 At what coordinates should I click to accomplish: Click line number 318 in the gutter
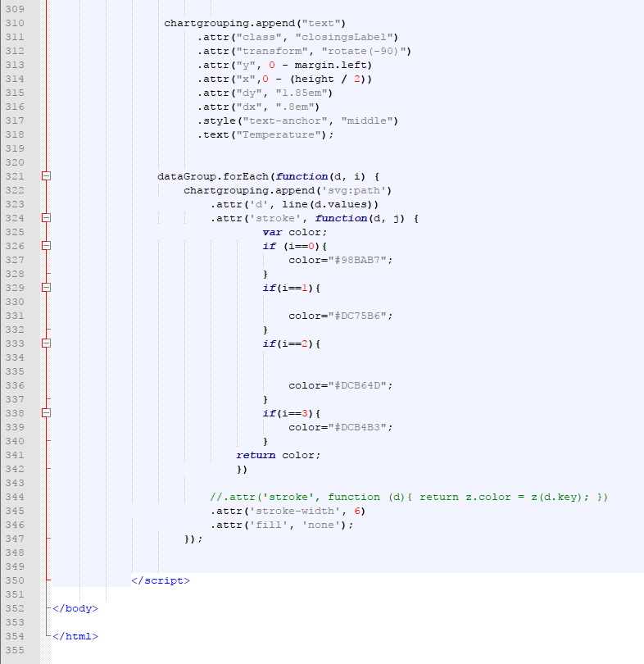15,134
